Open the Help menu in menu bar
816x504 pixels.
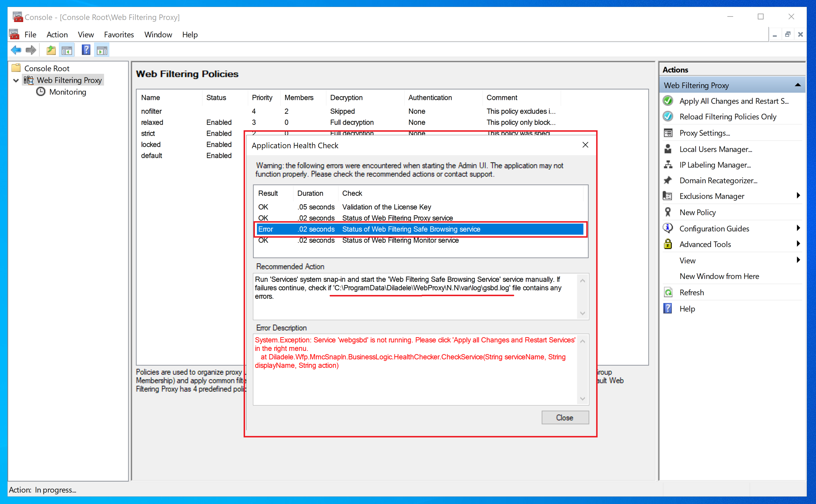pyautogui.click(x=190, y=34)
